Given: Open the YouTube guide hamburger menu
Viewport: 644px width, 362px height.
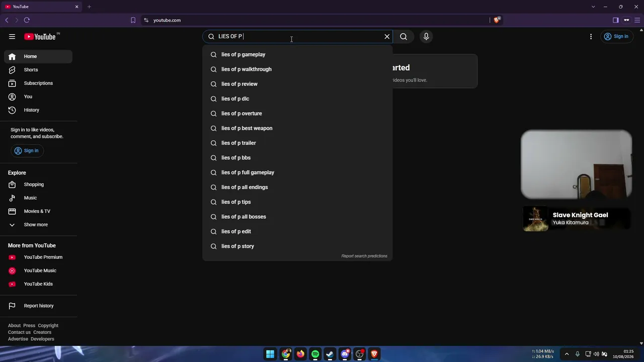Looking at the screenshot, I should click(x=12, y=36).
